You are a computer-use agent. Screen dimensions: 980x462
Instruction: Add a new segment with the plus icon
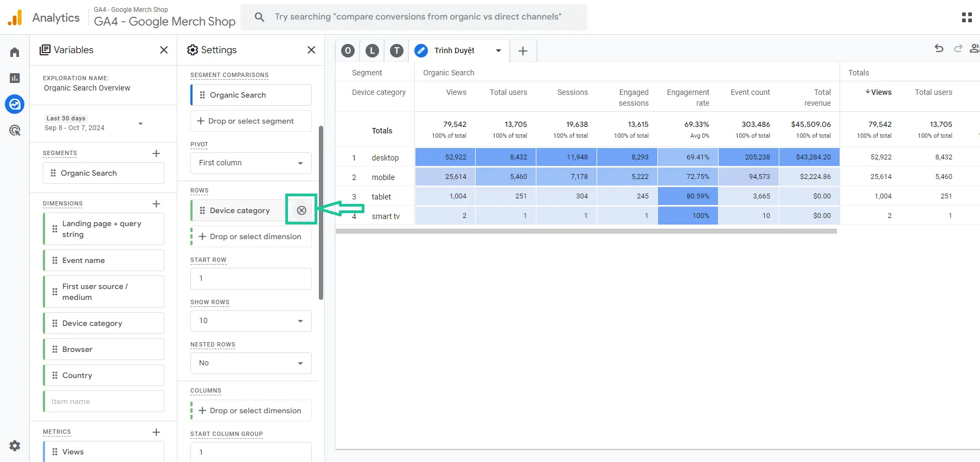click(156, 153)
